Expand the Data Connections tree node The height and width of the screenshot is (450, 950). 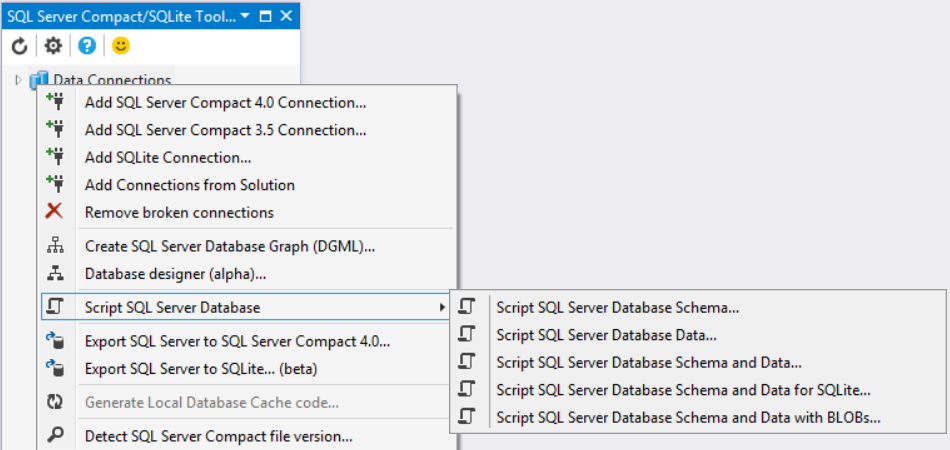19,80
